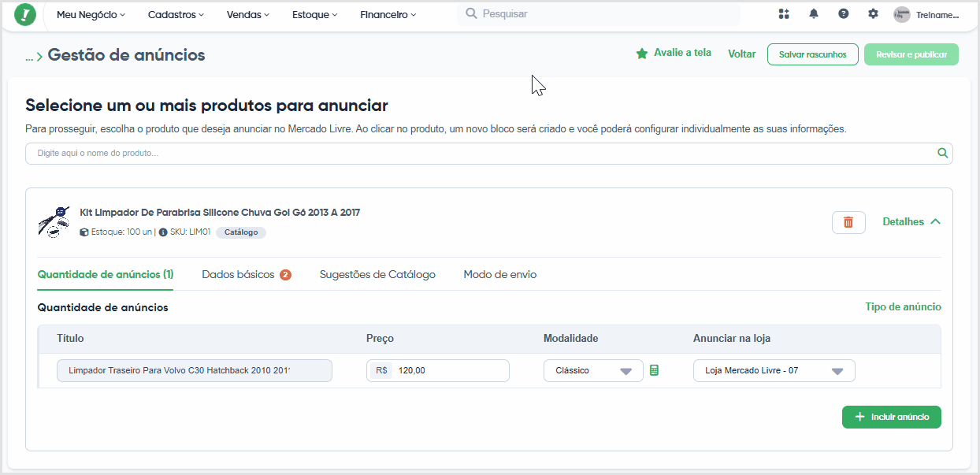980x475 pixels.
Task: Open the Loja Mercado Livre - 07 dropdown
Action: pos(774,370)
